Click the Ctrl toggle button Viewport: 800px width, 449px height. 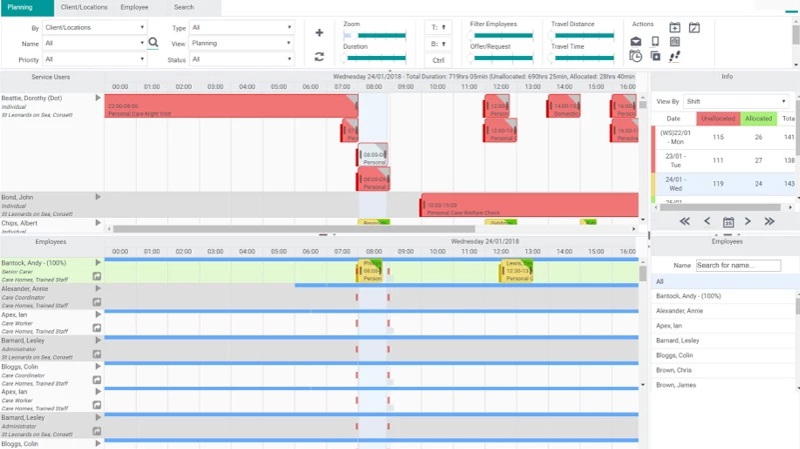coord(439,61)
